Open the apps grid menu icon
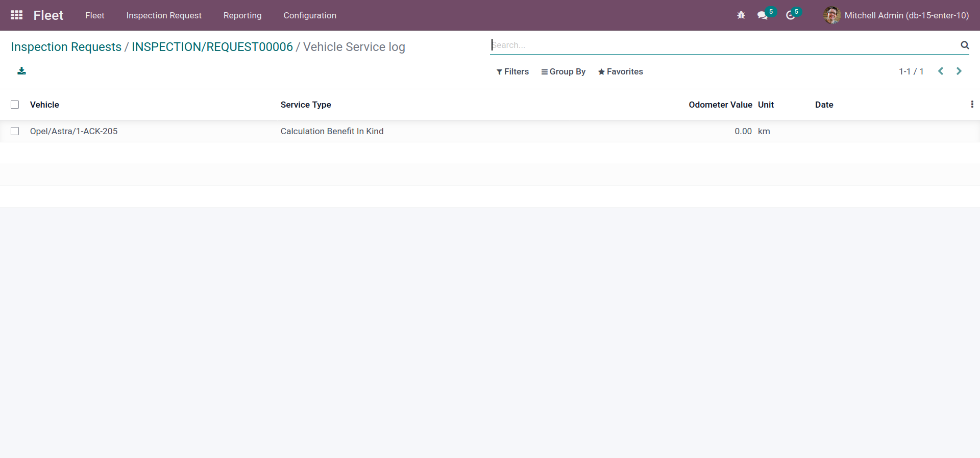 pos(17,15)
